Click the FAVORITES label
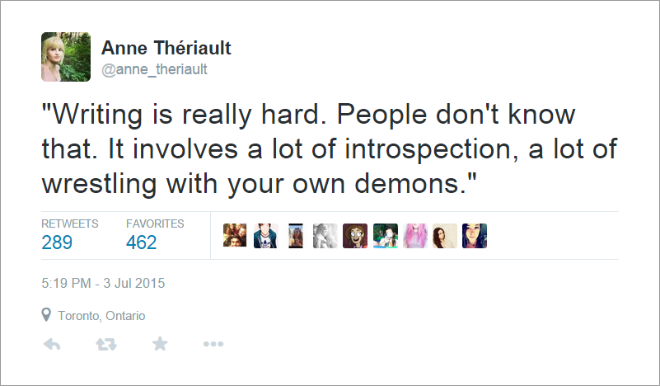 [155, 224]
